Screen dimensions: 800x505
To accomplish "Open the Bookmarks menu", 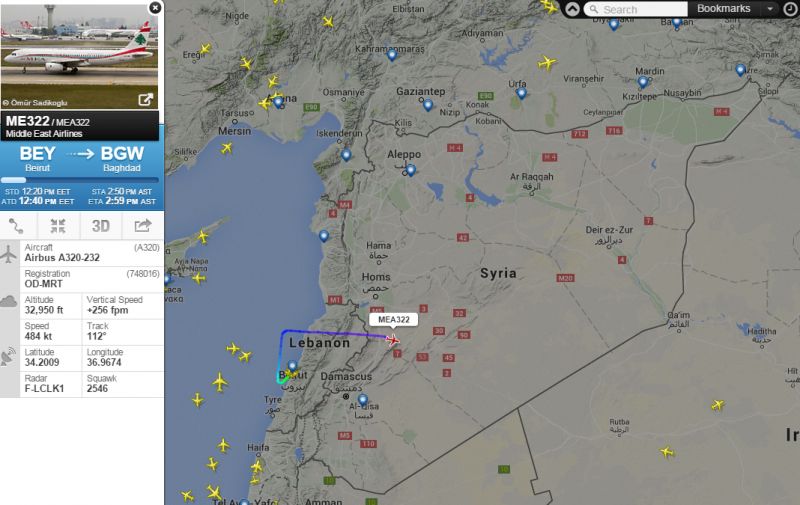I will [723, 9].
